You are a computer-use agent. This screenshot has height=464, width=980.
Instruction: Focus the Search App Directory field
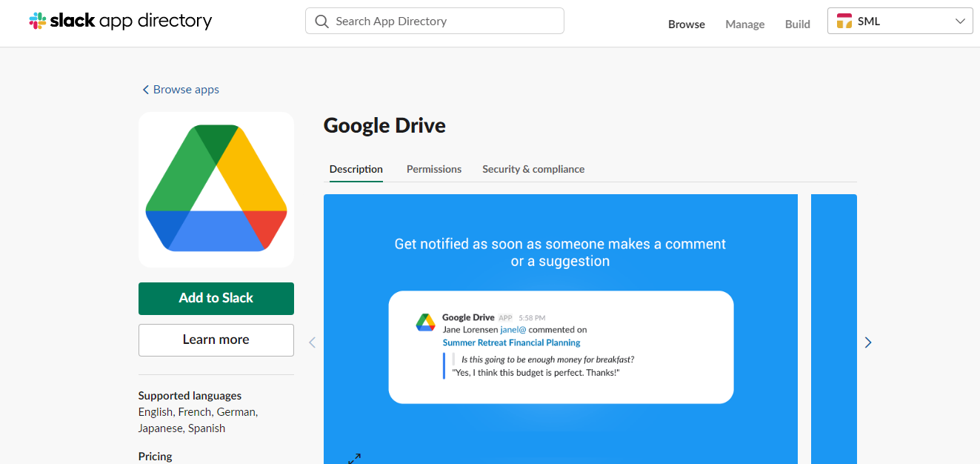tap(435, 21)
